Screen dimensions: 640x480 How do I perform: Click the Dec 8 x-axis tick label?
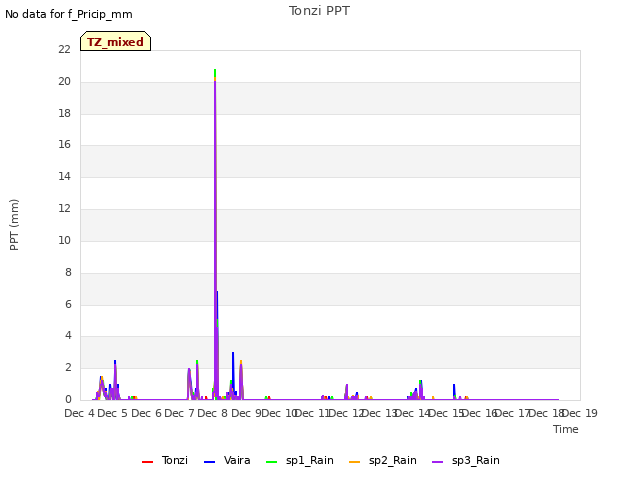click(213, 413)
